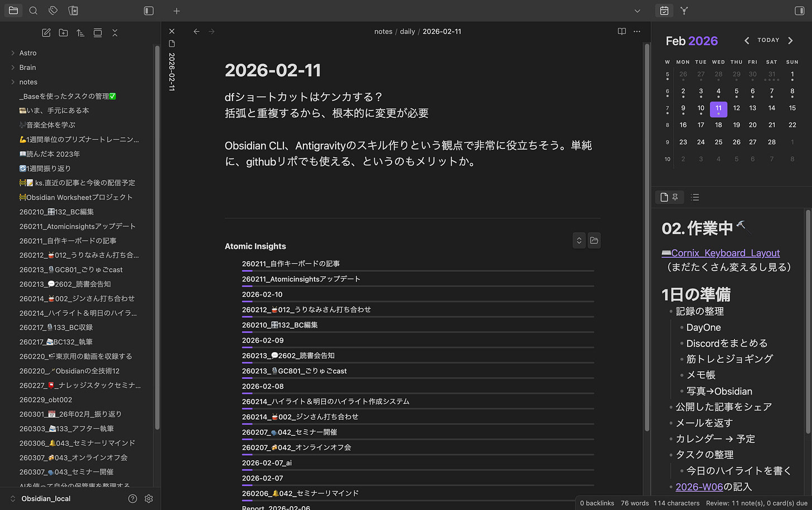
Task: Expand the Atomic Insights embedded view
Action: (x=579, y=240)
